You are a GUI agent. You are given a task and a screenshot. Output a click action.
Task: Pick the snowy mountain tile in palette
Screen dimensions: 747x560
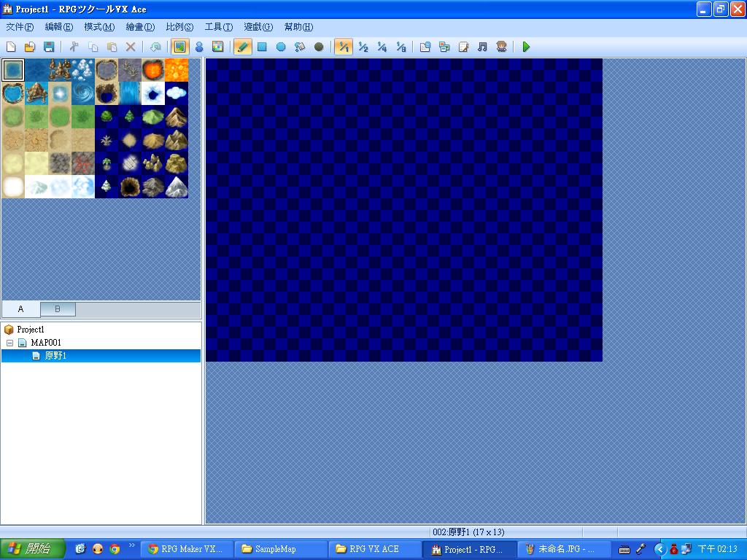pyautogui.click(x=177, y=187)
